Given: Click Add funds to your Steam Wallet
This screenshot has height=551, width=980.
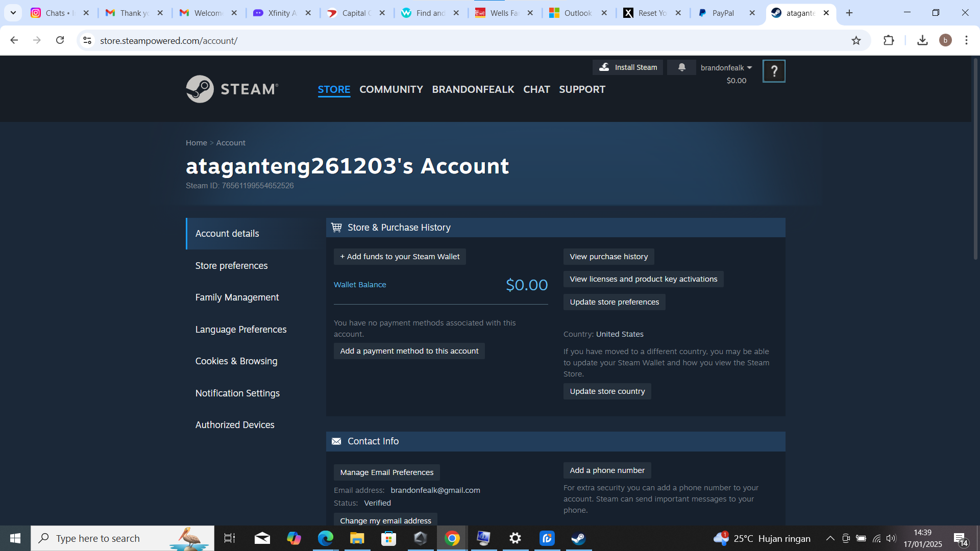Looking at the screenshot, I should click(x=400, y=257).
